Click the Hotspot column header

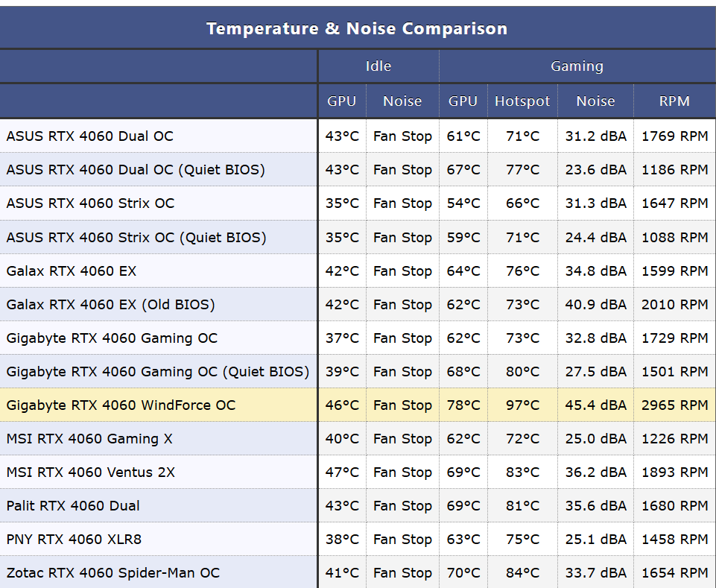point(522,101)
